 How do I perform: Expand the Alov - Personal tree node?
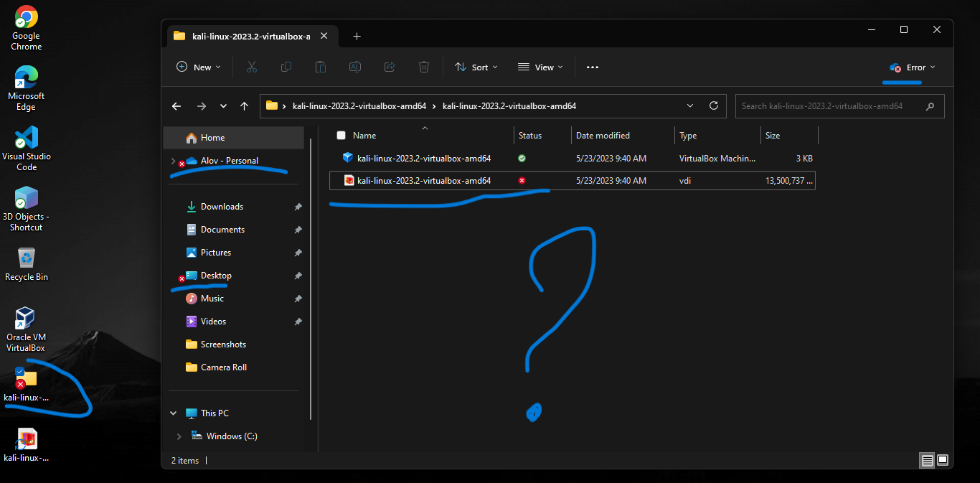173,161
